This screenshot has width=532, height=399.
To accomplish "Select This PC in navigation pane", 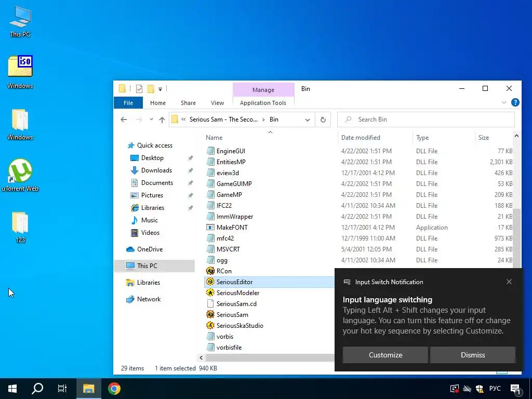I will click(x=154, y=266).
